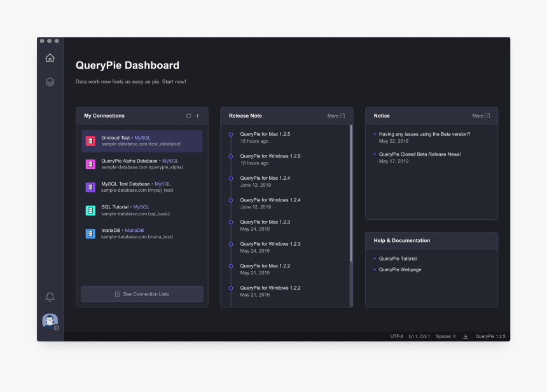Click 'Spaces: 4' in status bar

coord(445,336)
